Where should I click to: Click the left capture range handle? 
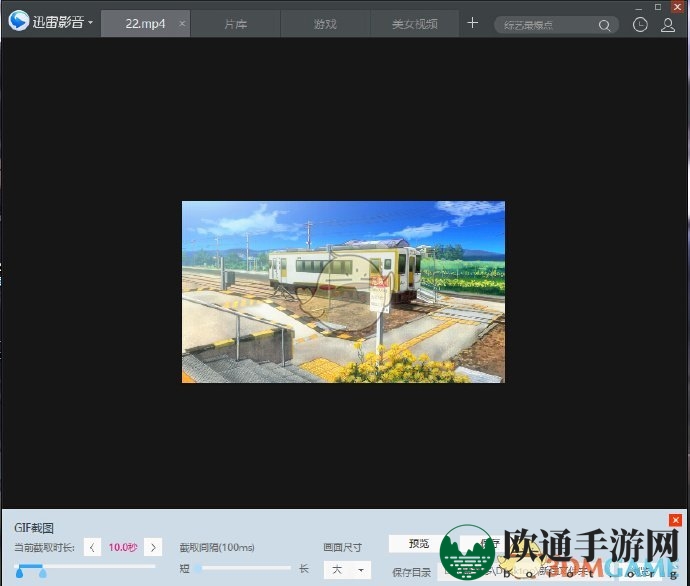click(x=19, y=572)
